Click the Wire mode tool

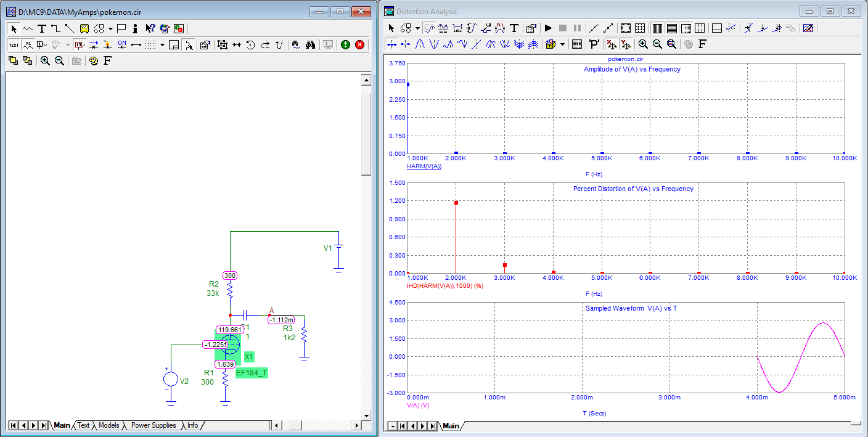55,28
